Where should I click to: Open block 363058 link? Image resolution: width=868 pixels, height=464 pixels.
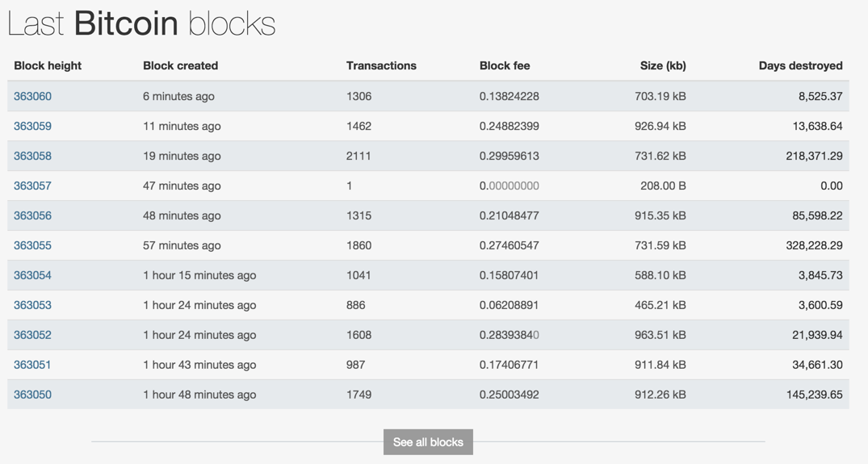pos(32,156)
